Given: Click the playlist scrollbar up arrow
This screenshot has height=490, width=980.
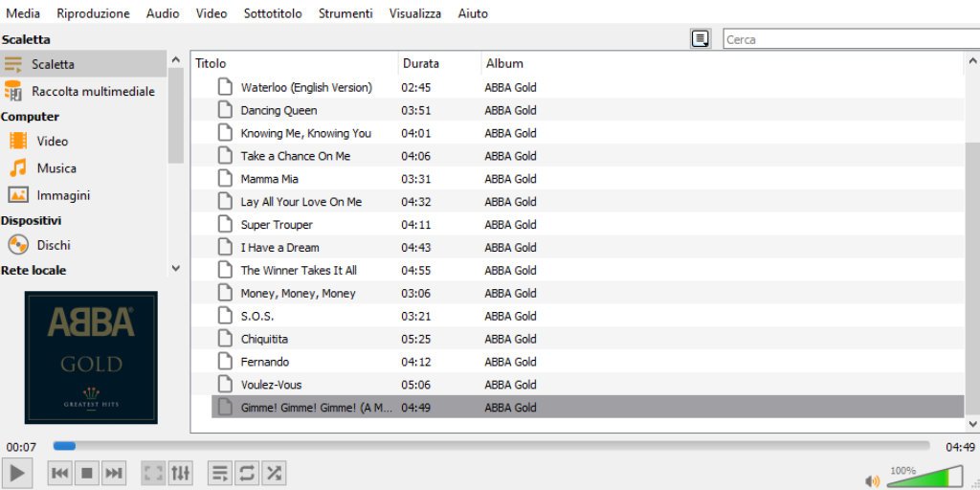Looking at the screenshot, I should (972, 60).
